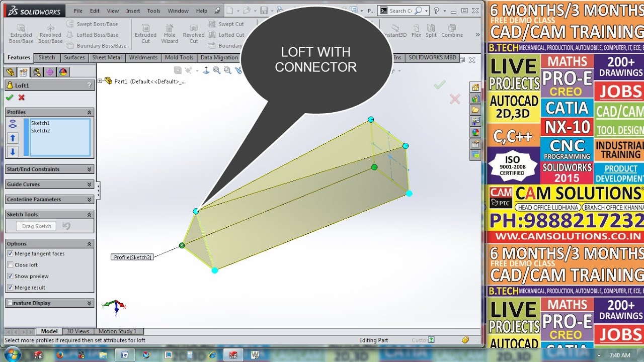
Task: Click the Drag Sketch button
Action: coord(37,226)
